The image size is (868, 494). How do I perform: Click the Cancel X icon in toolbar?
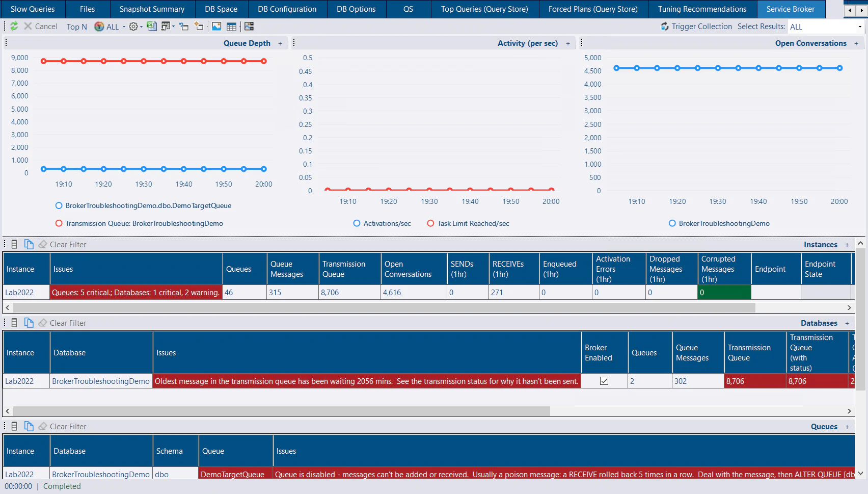point(28,27)
